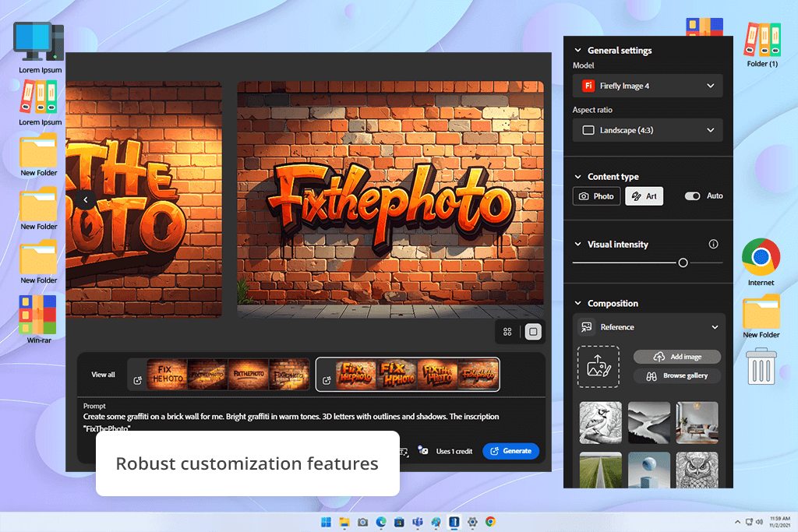
Task: Click the Add image button
Action: [677, 357]
